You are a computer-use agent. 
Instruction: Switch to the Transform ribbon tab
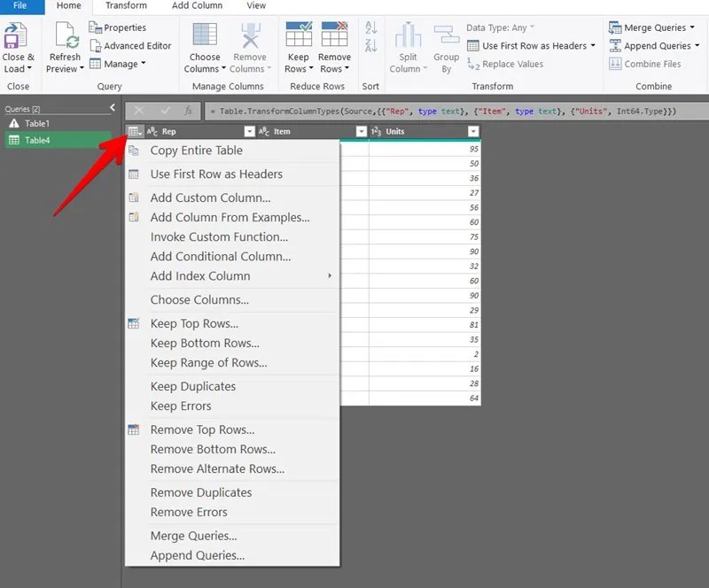pos(125,6)
